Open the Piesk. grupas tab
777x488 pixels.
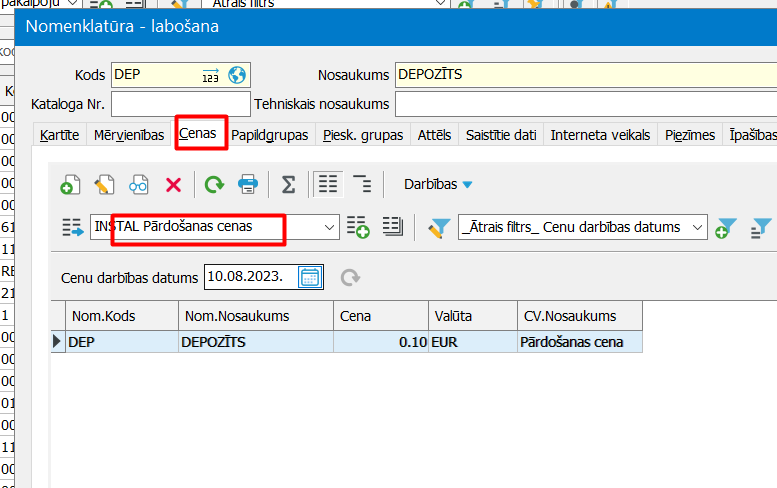[363, 135]
